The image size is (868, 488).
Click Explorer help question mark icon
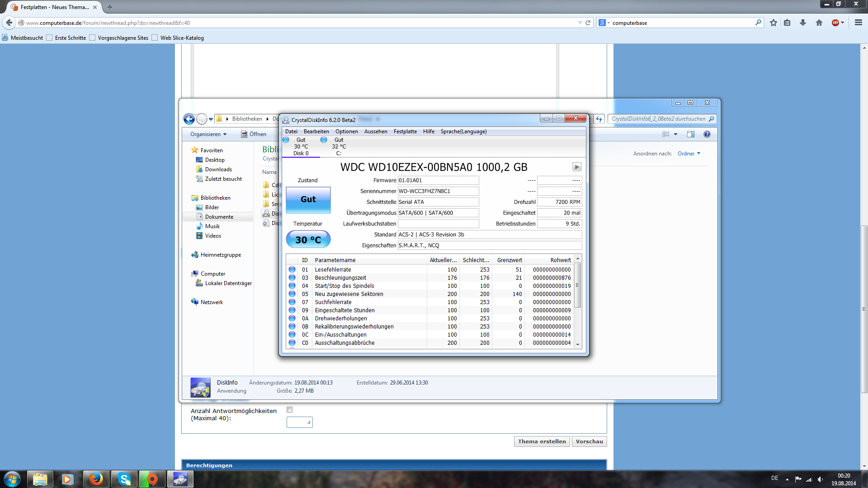click(x=707, y=134)
